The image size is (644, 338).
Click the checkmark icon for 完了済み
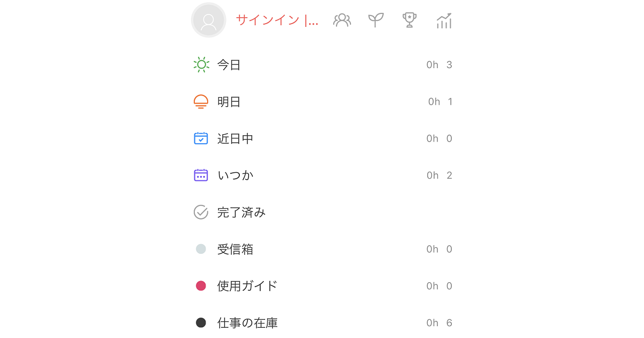point(201,212)
